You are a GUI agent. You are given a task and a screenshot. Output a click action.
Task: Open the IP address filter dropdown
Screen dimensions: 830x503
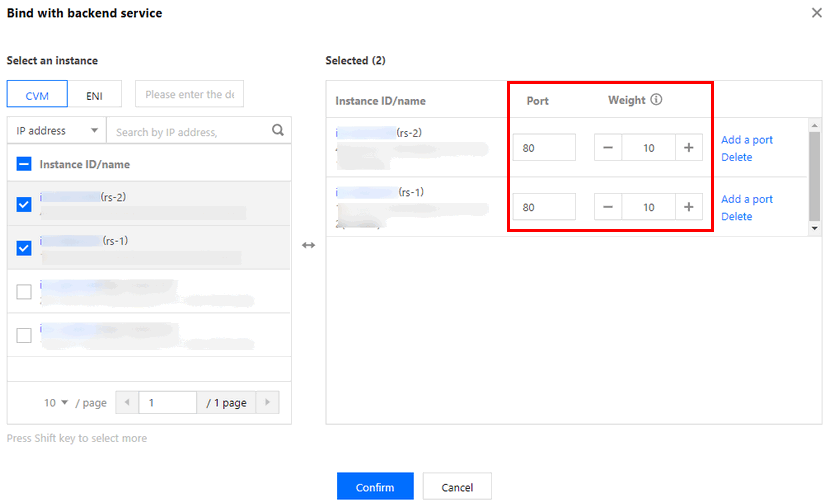coord(56,131)
